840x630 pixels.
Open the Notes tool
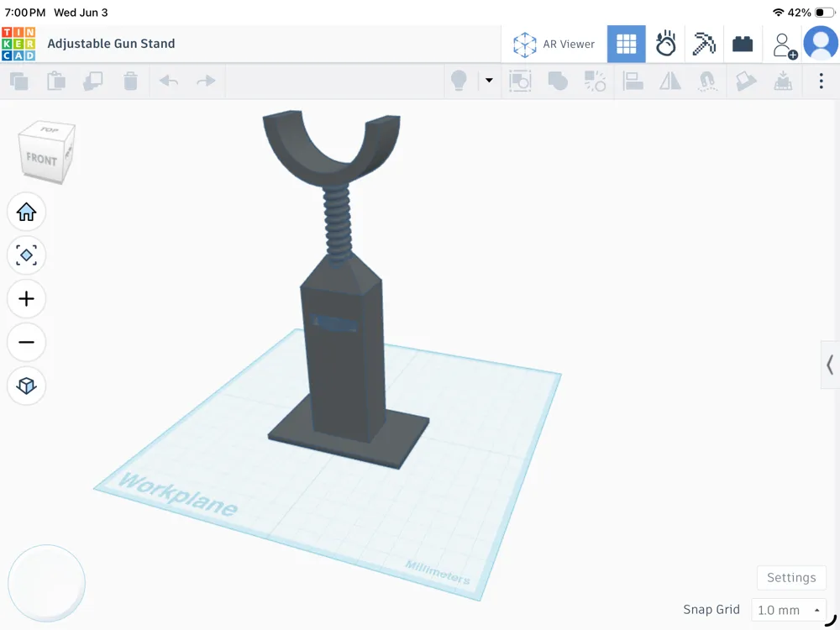point(746,81)
